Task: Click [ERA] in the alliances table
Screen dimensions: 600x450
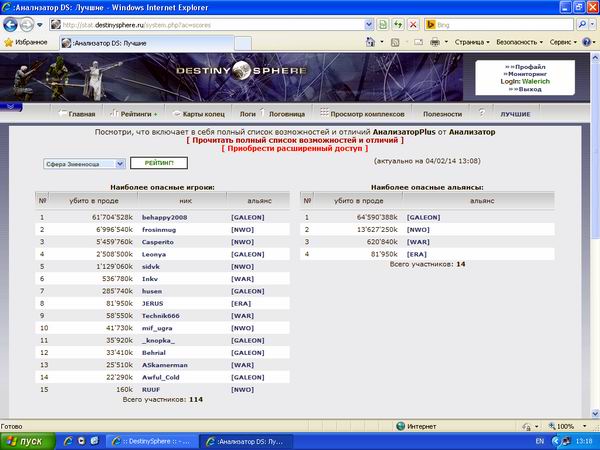Action: coord(416,254)
